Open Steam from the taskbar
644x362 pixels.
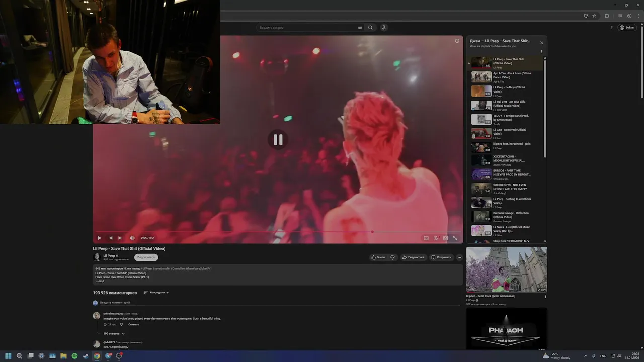pyautogui.click(x=86, y=356)
